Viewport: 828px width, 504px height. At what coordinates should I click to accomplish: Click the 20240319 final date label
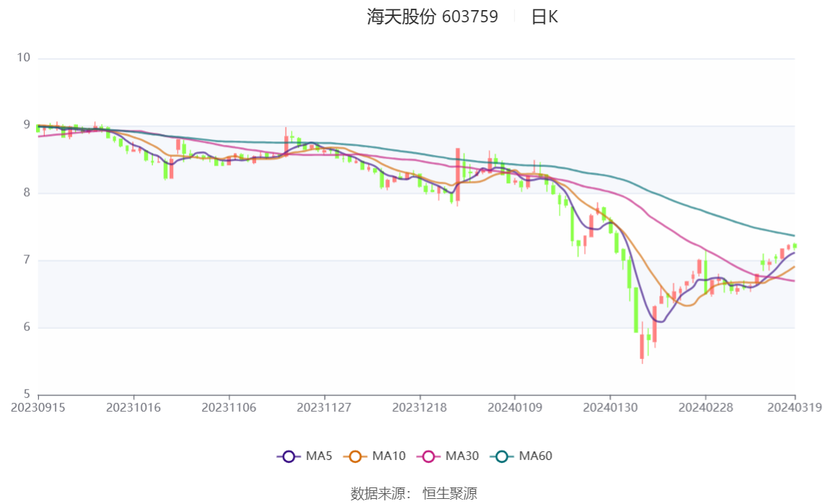795,408
